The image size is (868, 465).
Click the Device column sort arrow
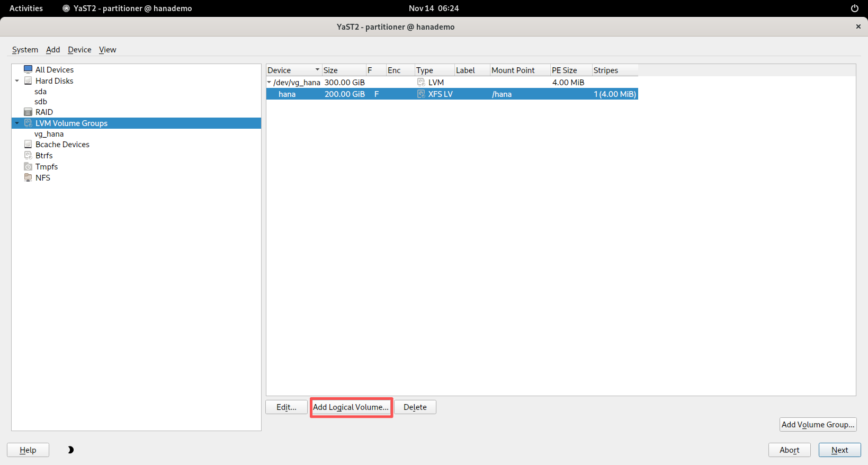tap(317, 70)
